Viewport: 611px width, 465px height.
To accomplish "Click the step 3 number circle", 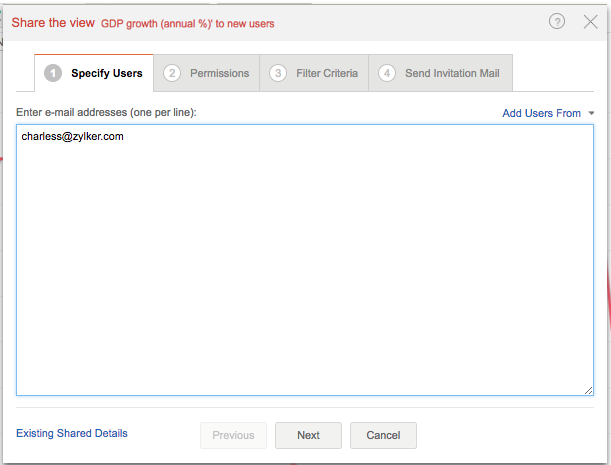I will click(278, 73).
